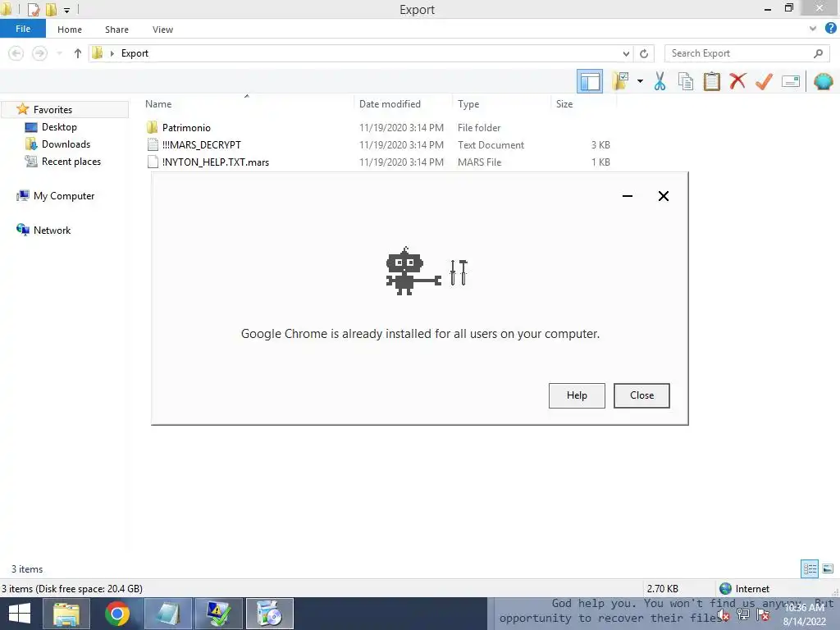The height and width of the screenshot is (630, 840).
Task: Click the teal shell icon in toolbar
Action: [823, 81]
